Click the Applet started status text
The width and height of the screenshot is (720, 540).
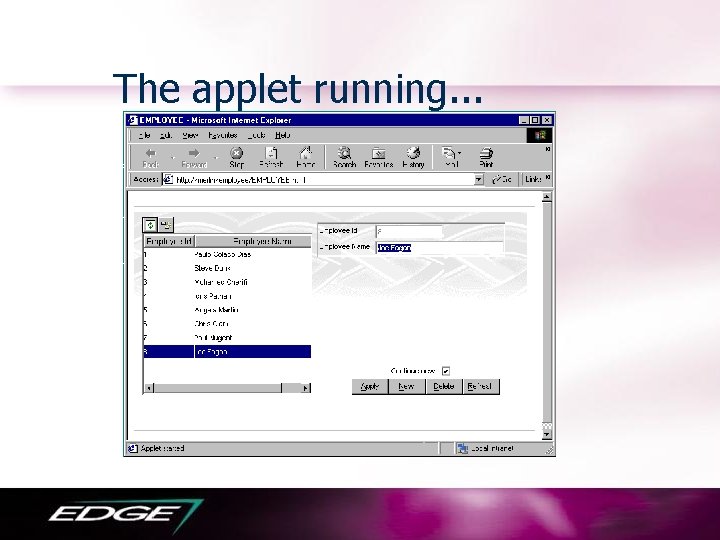coord(163,448)
